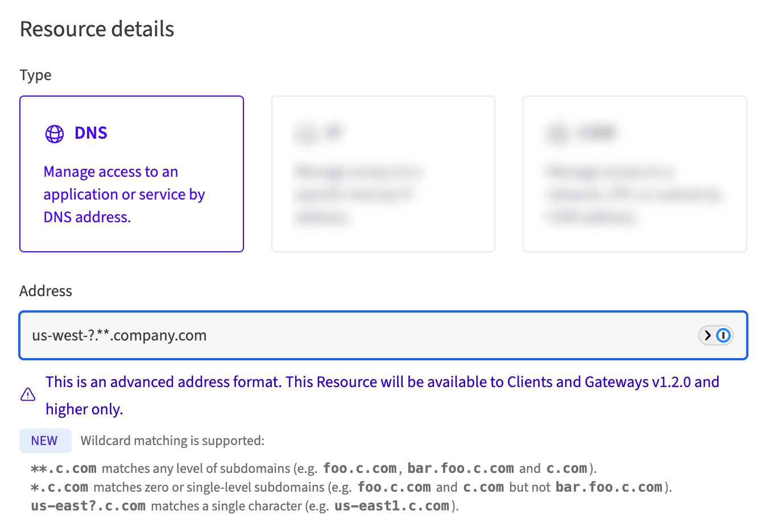Expand the chevron arrow inside the Address field

[707, 335]
